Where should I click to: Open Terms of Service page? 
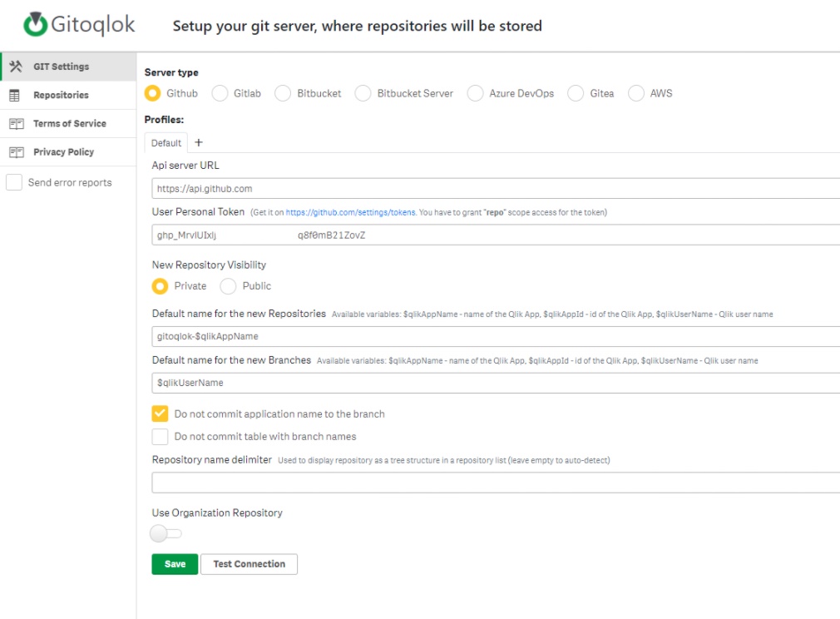[x=68, y=124]
